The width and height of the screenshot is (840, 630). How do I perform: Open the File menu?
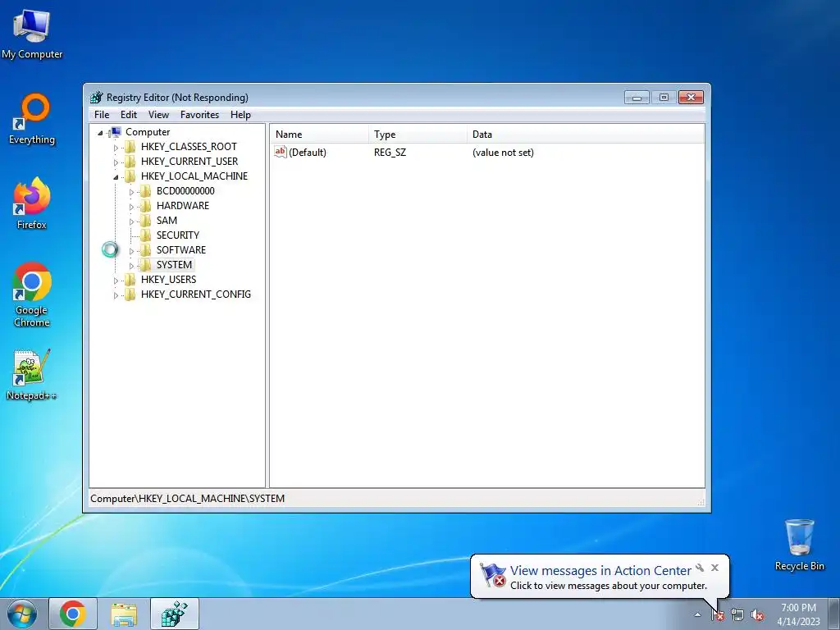pyautogui.click(x=101, y=115)
